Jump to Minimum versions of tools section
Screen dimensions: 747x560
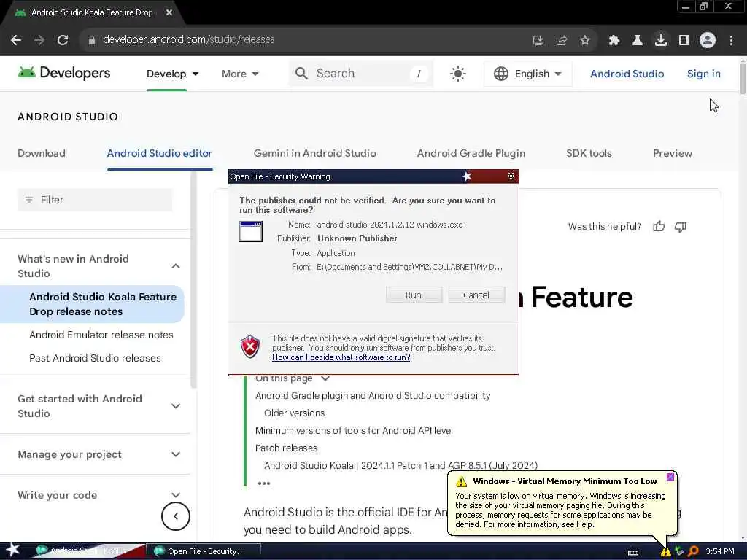coord(354,430)
